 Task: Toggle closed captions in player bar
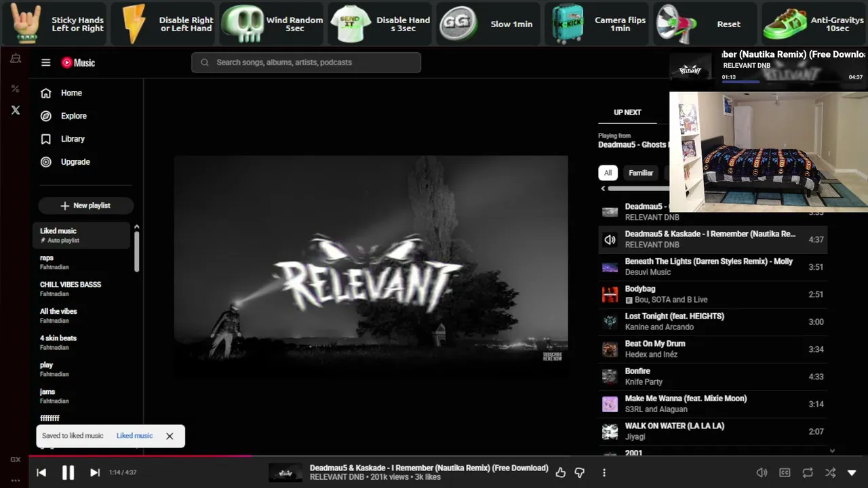(785, 472)
